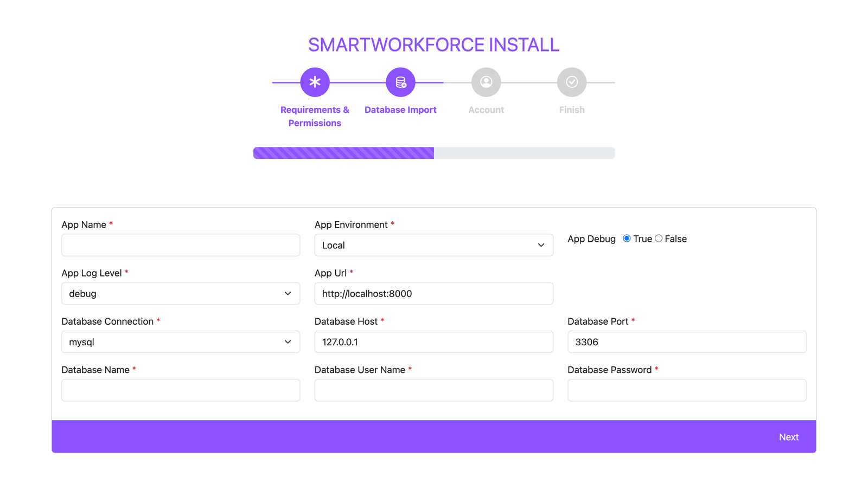Click the Account step label

(x=486, y=110)
